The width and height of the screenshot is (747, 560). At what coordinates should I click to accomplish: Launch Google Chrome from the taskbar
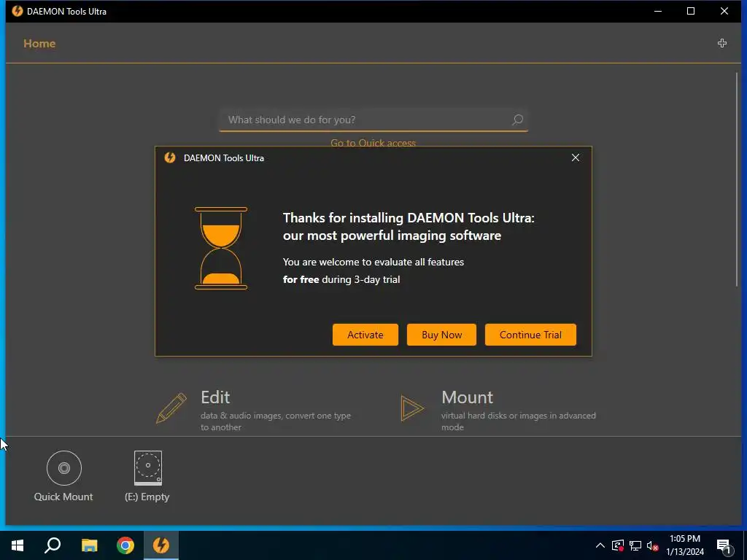[125, 545]
